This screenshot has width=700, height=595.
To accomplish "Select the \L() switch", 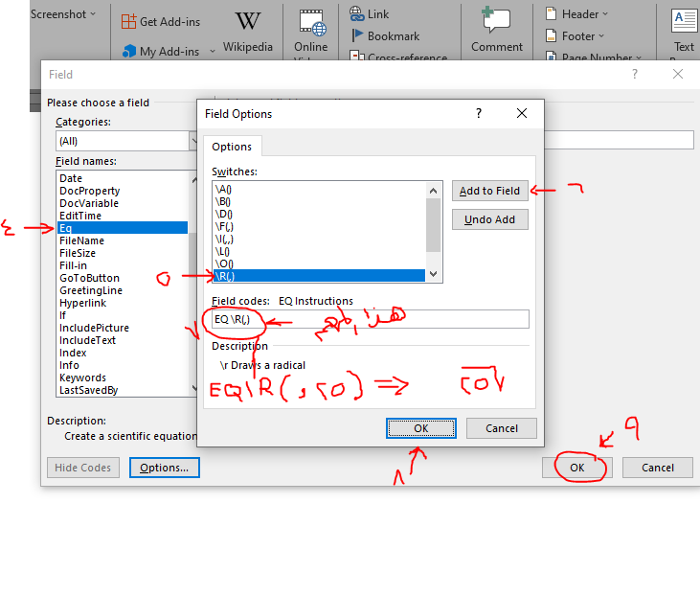I will [319, 251].
